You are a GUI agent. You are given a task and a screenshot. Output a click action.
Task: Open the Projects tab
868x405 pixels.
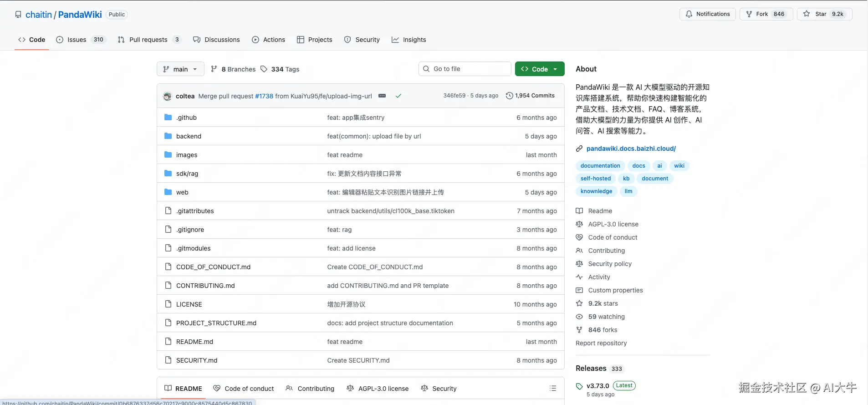tap(315, 40)
